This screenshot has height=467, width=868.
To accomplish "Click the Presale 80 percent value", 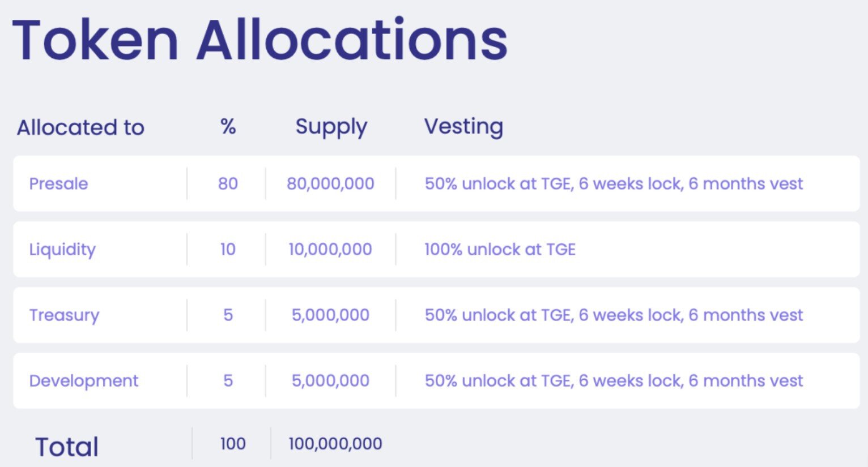I will tap(228, 183).
